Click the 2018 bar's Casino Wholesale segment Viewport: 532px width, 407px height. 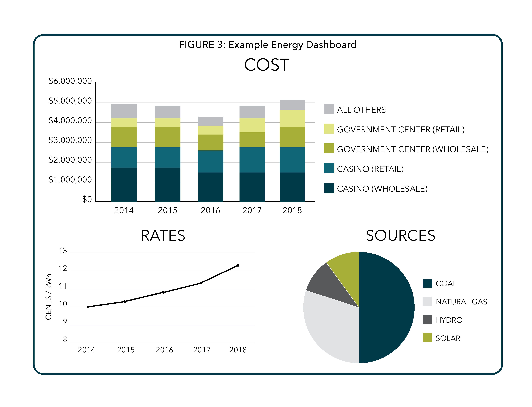click(292, 187)
